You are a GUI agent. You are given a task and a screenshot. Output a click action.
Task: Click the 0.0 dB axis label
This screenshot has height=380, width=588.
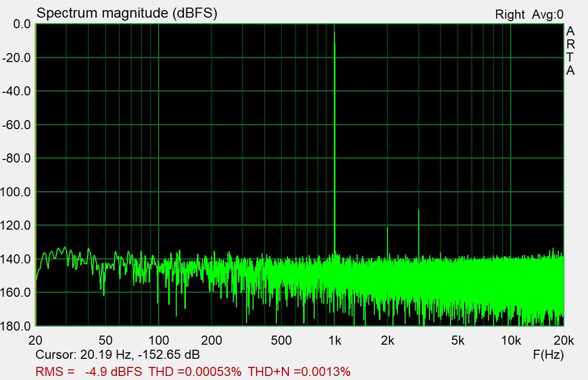tap(22, 24)
